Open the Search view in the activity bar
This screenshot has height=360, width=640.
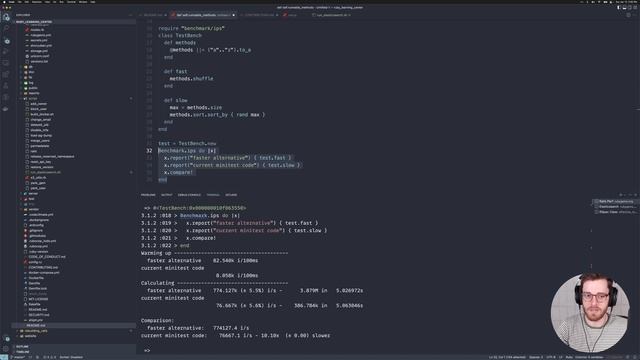coord(6,29)
